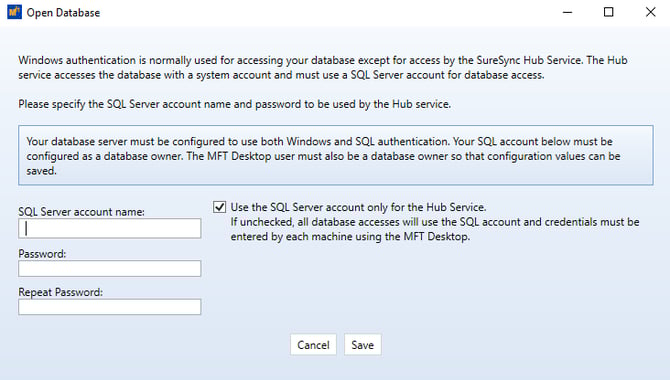Screen dimensions: 670x380
Task: Click the 'Repeat Password:' label
Action: click(x=61, y=292)
